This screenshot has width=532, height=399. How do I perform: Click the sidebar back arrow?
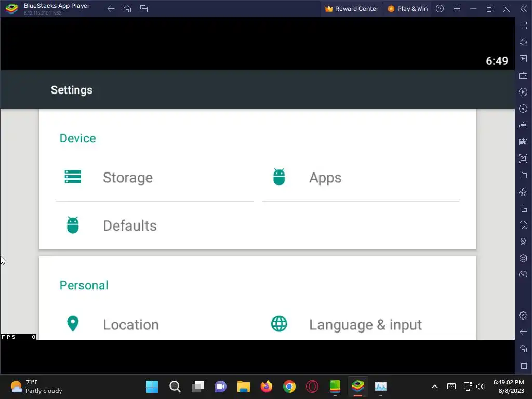[523, 332]
